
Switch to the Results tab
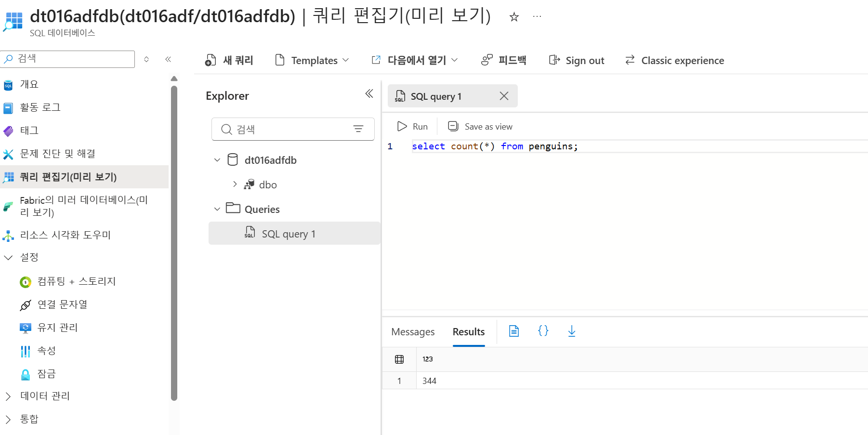[469, 332]
